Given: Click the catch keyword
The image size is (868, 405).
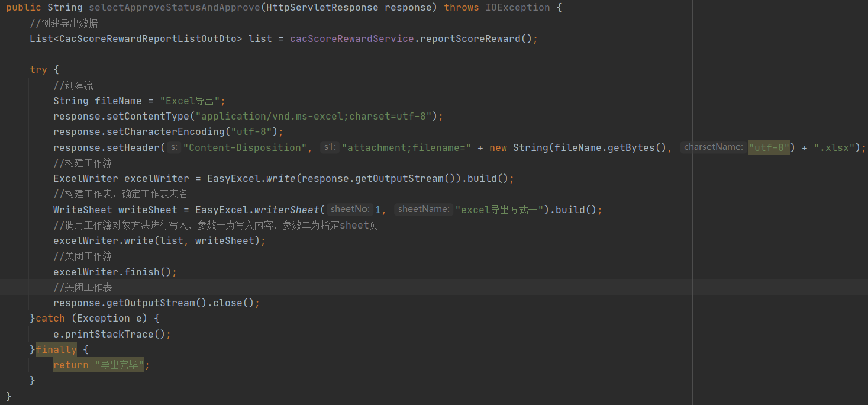Looking at the screenshot, I should (x=50, y=318).
